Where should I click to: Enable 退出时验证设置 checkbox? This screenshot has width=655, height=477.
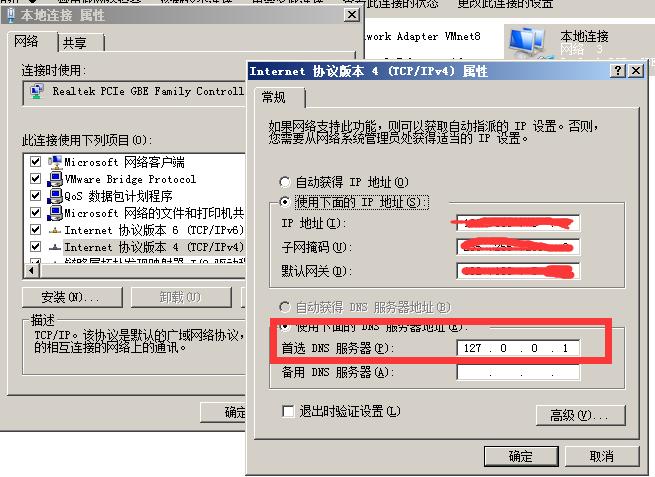(288, 411)
